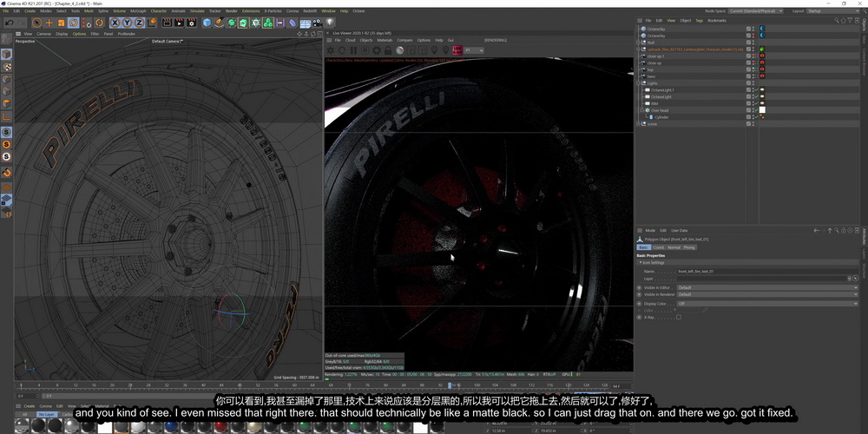868x434 pixels.
Task: Switch to the Coord. tab
Action: [x=659, y=247]
